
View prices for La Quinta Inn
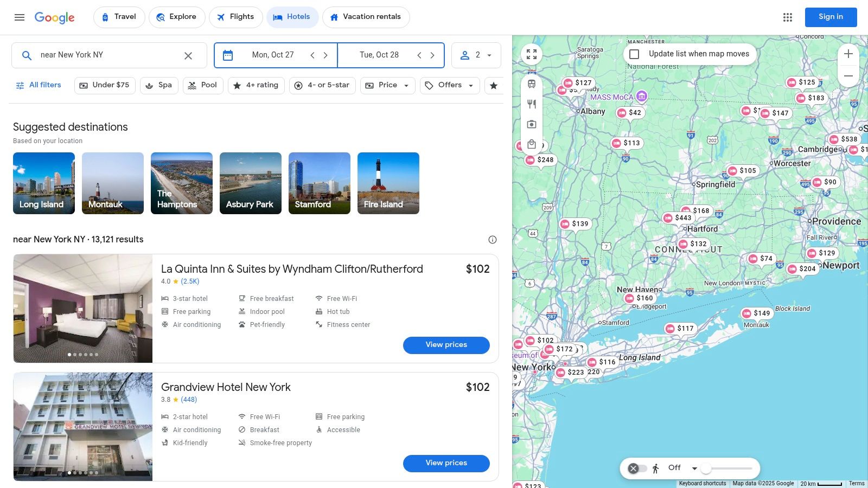pos(446,345)
